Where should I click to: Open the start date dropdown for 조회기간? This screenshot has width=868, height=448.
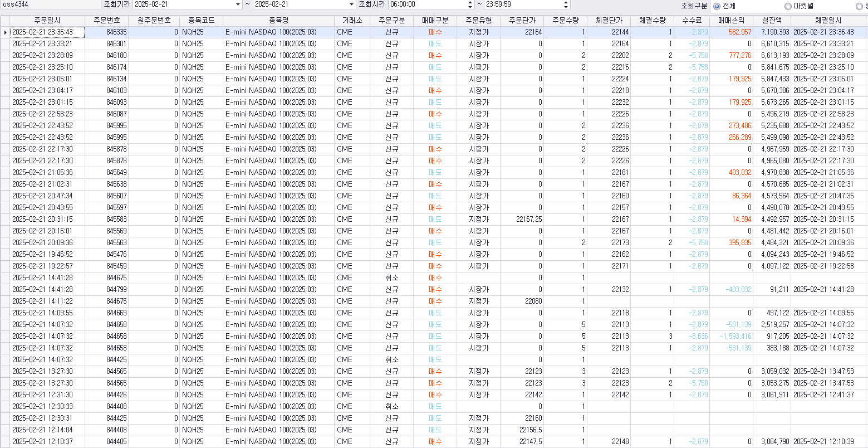[x=238, y=4]
